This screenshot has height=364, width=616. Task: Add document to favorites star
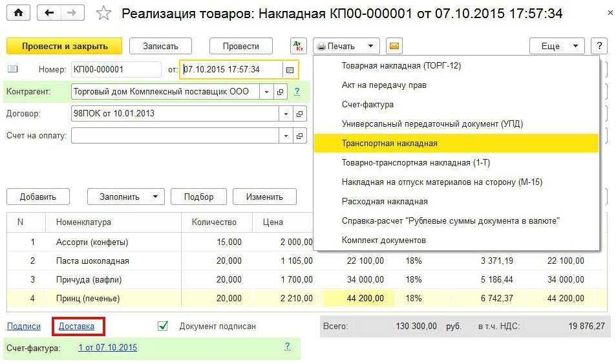(x=103, y=14)
